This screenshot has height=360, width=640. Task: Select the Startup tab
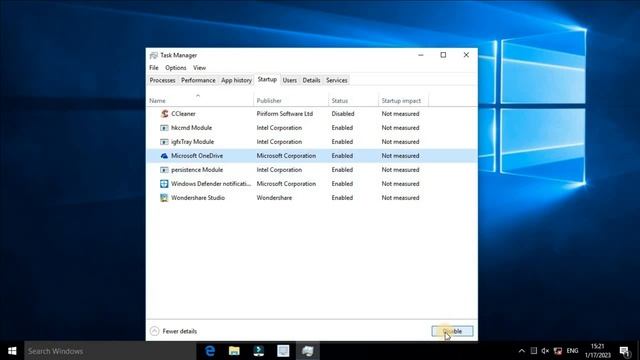pyautogui.click(x=267, y=80)
